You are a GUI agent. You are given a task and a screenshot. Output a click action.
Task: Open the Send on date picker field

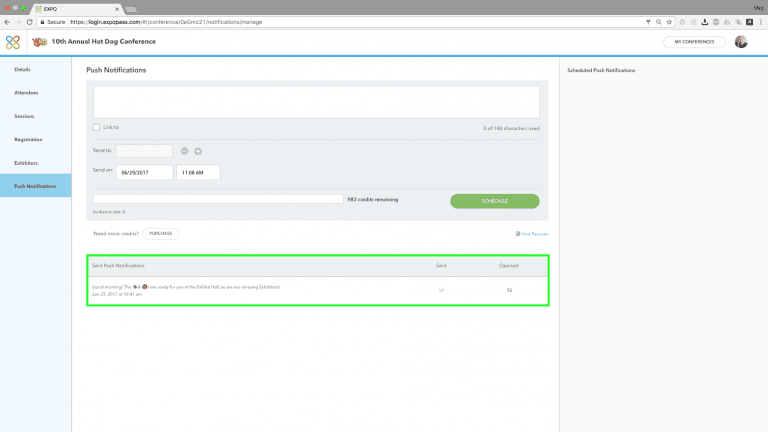tap(143, 172)
